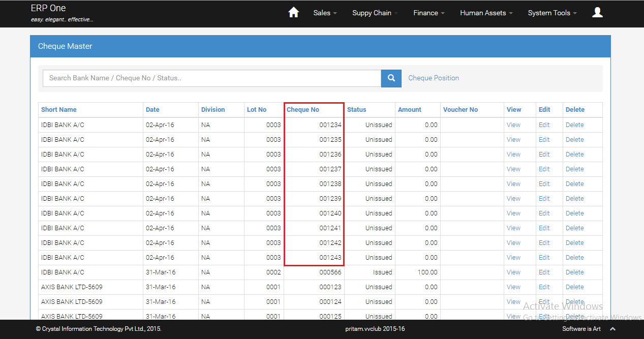Click the magnifier search button

click(391, 78)
